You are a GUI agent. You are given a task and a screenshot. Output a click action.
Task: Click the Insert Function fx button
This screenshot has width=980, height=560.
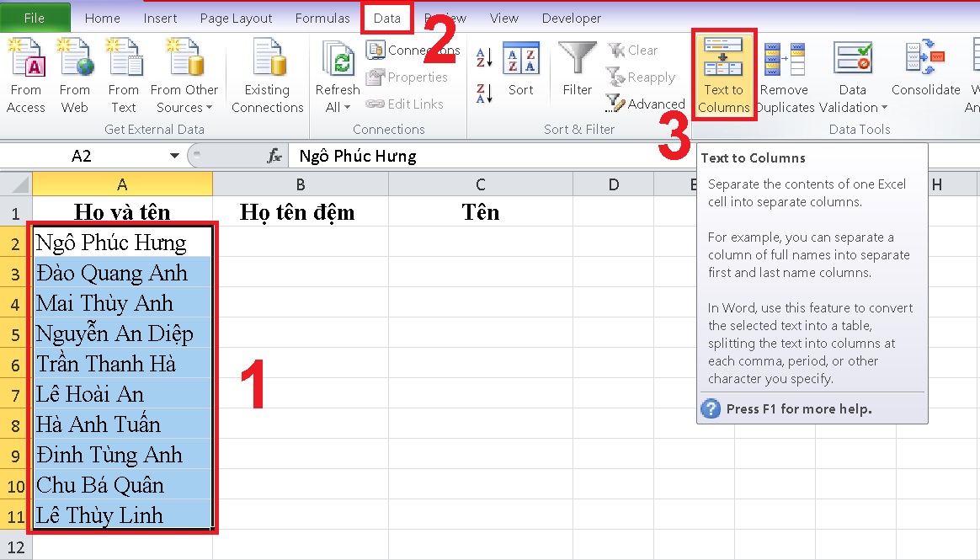[x=274, y=156]
